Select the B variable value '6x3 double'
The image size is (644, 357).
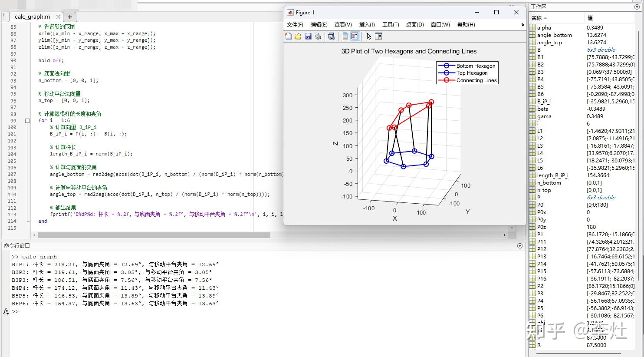tap(601, 50)
